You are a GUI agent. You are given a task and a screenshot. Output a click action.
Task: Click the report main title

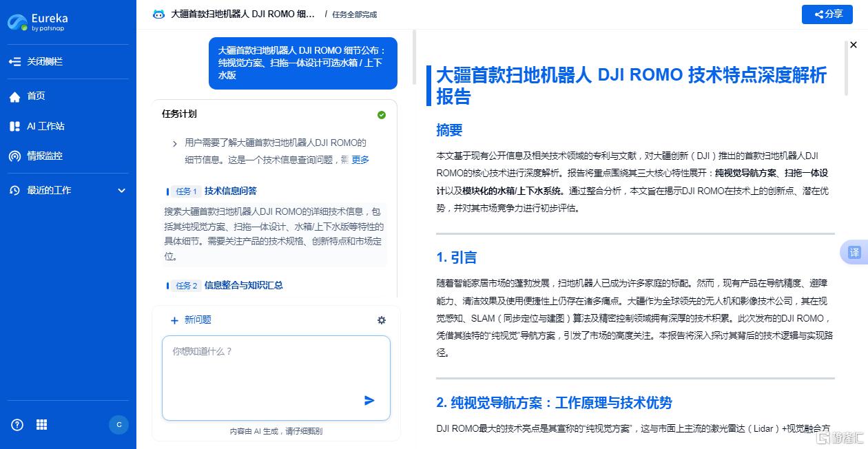[x=631, y=85]
